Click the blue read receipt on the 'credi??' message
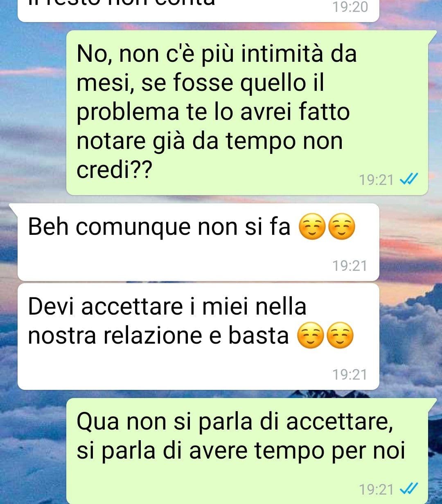 pos(408,179)
